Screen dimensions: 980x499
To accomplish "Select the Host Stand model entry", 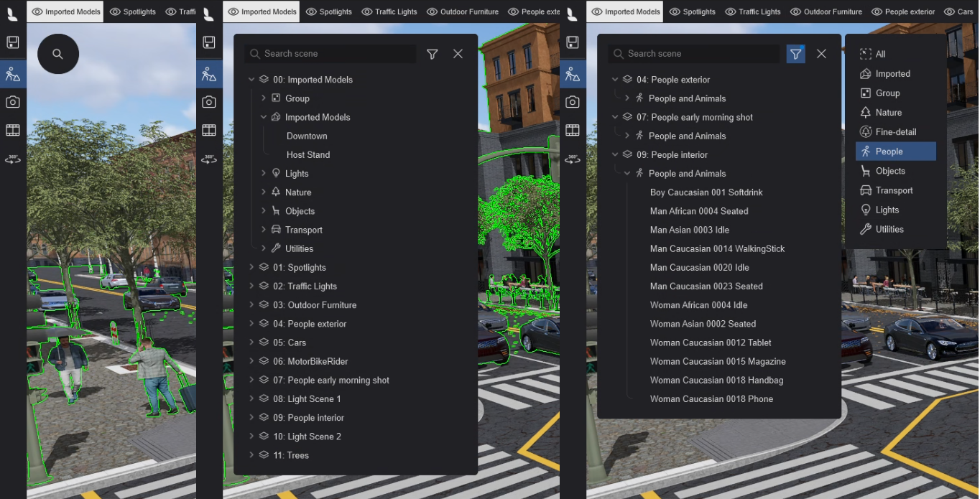I will click(x=308, y=155).
